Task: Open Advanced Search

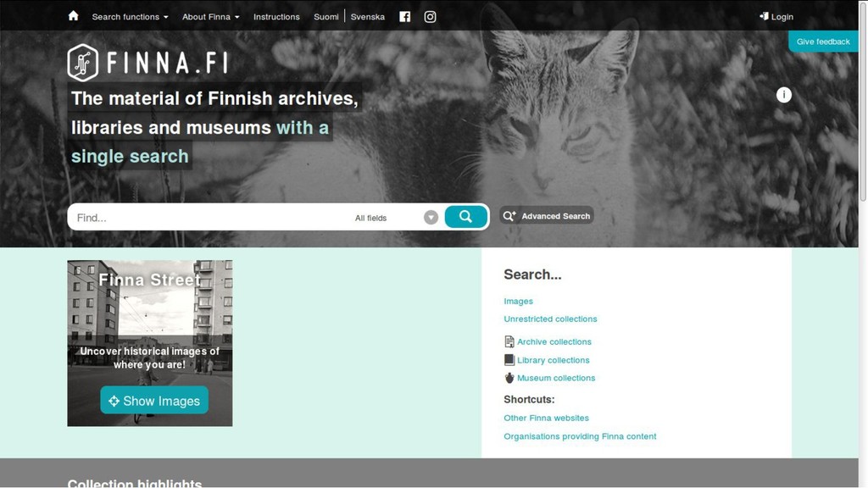Action: pyautogui.click(x=547, y=216)
